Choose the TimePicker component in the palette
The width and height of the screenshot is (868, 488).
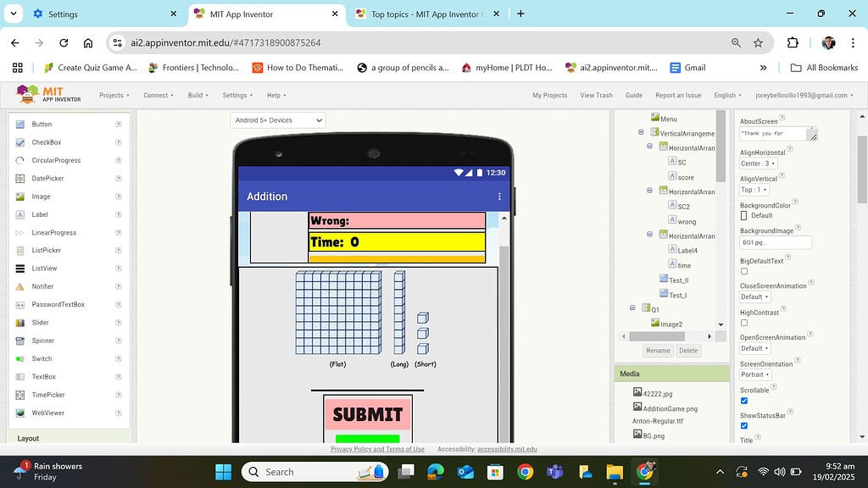(x=52, y=394)
